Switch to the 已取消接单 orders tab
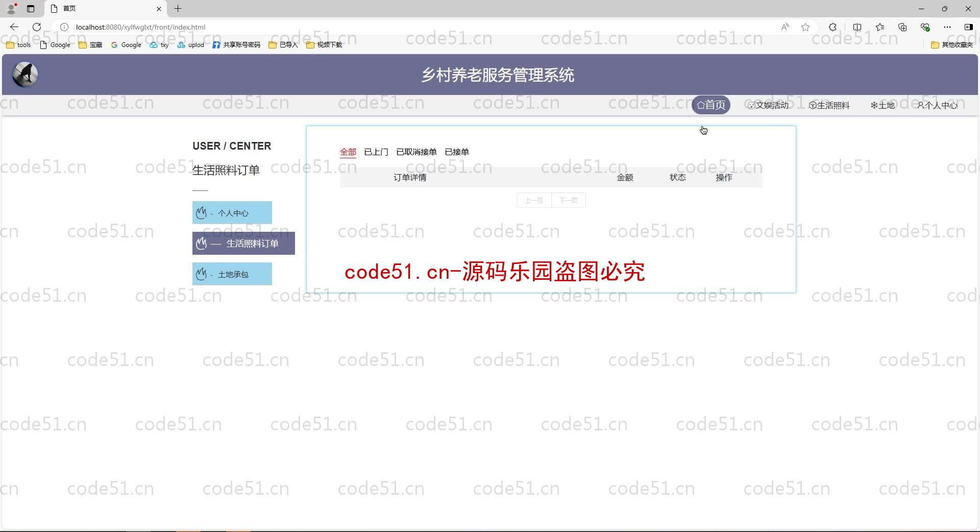Image resolution: width=980 pixels, height=532 pixels. pyautogui.click(x=416, y=152)
